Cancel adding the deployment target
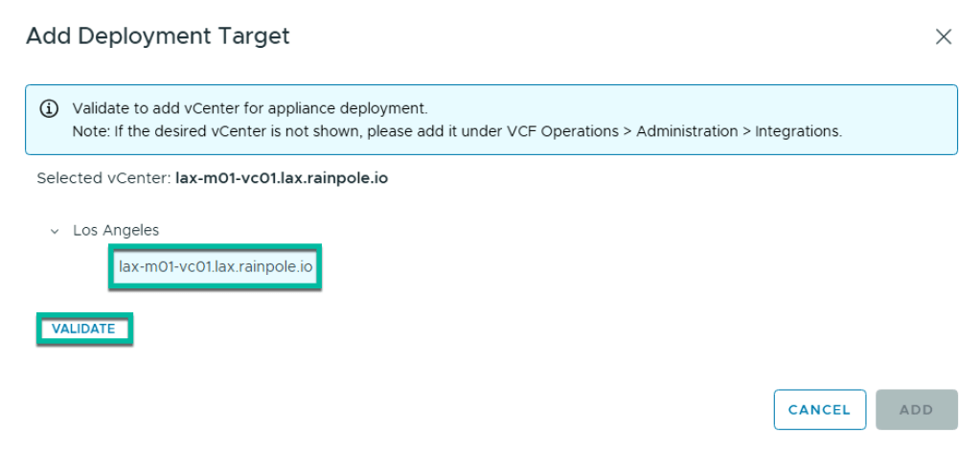 tap(819, 409)
